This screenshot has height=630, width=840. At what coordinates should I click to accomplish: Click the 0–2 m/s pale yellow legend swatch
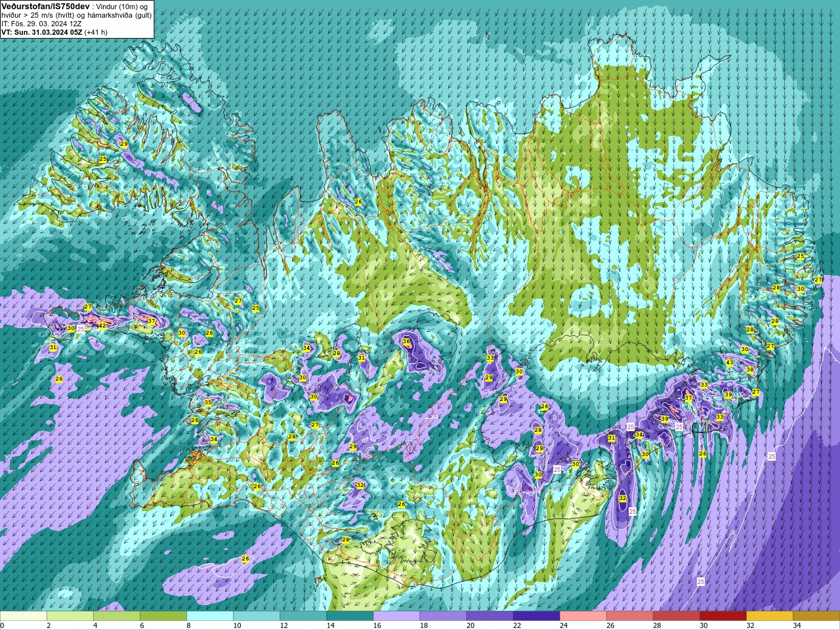(x=24, y=616)
